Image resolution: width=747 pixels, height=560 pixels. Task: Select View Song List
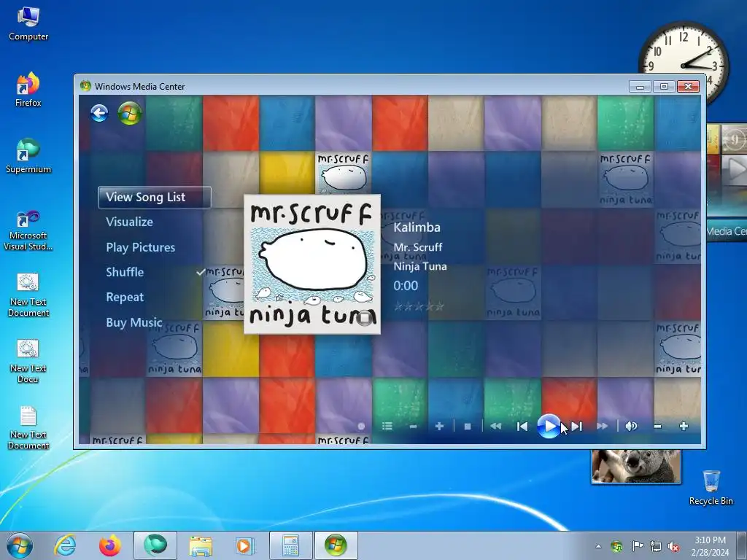(x=155, y=197)
